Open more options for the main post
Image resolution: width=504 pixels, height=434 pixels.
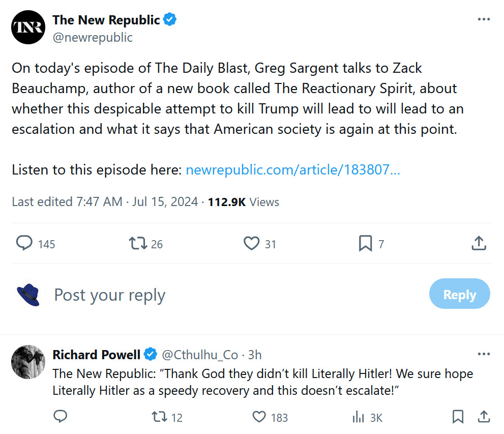(484, 19)
